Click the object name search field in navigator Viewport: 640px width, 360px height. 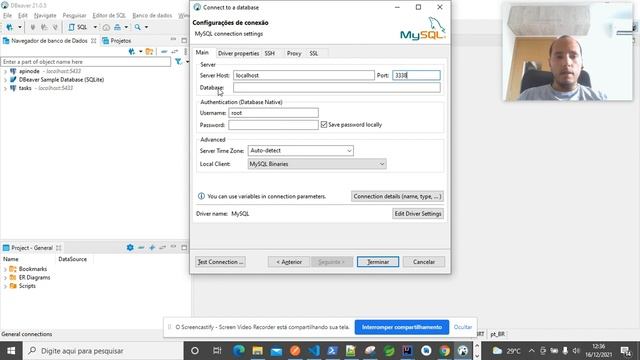[86, 62]
